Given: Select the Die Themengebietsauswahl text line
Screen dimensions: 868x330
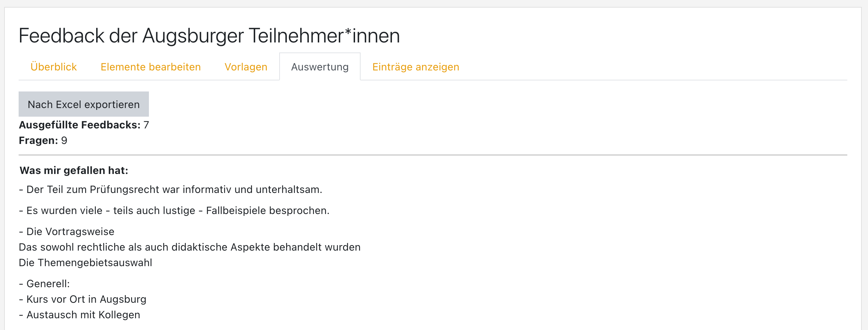Looking at the screenshot, I should [x=86, y=262].
